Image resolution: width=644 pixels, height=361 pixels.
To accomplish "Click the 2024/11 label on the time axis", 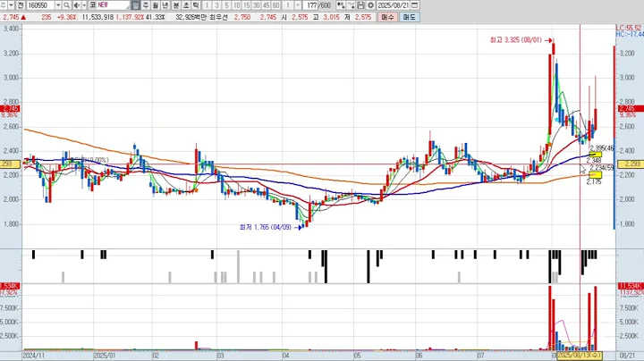I will pyautogui.click(x=33, y=356).
